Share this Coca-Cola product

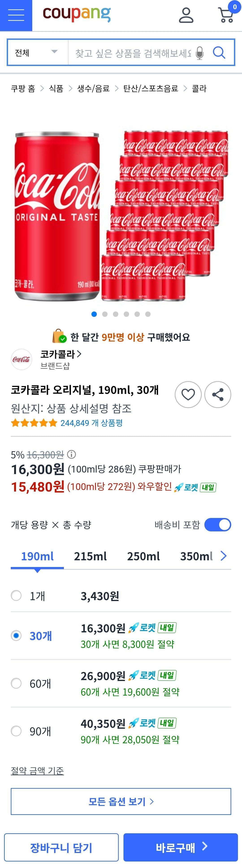pyautogui.click(x=218, y=394)
